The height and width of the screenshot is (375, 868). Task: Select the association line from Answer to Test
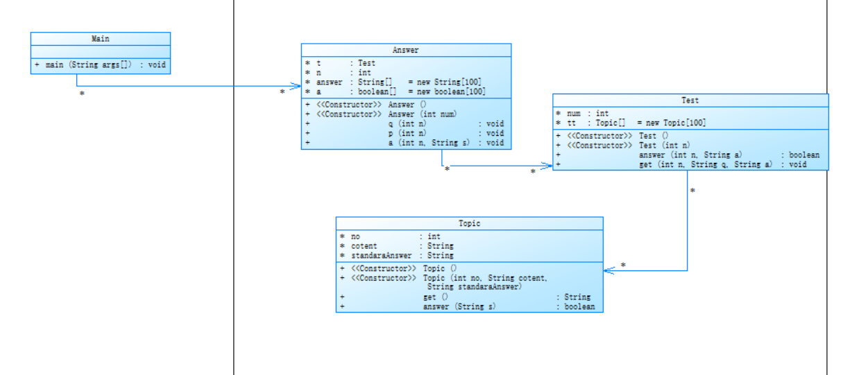(496, 166)
